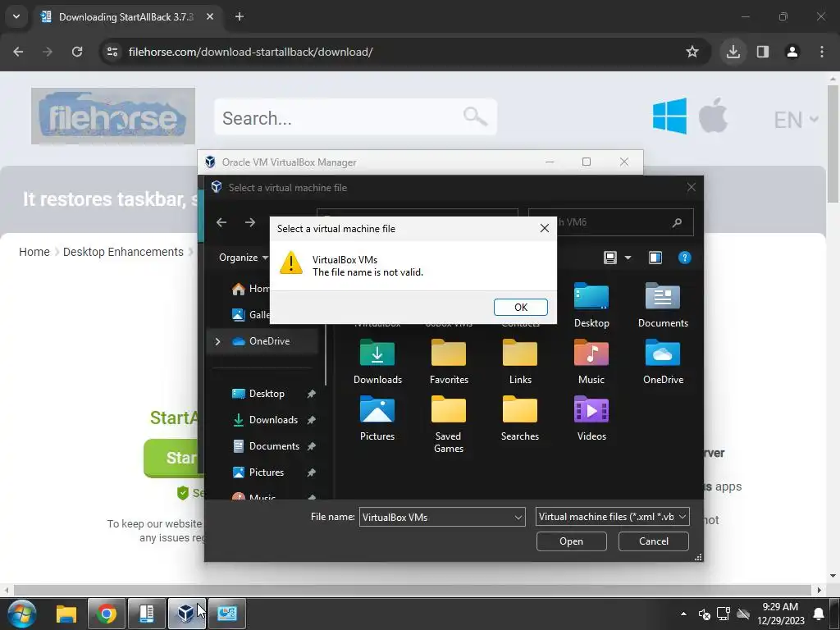Click the blue help icon in dialog
Viewport: 840px width, 630px height.
684,258
